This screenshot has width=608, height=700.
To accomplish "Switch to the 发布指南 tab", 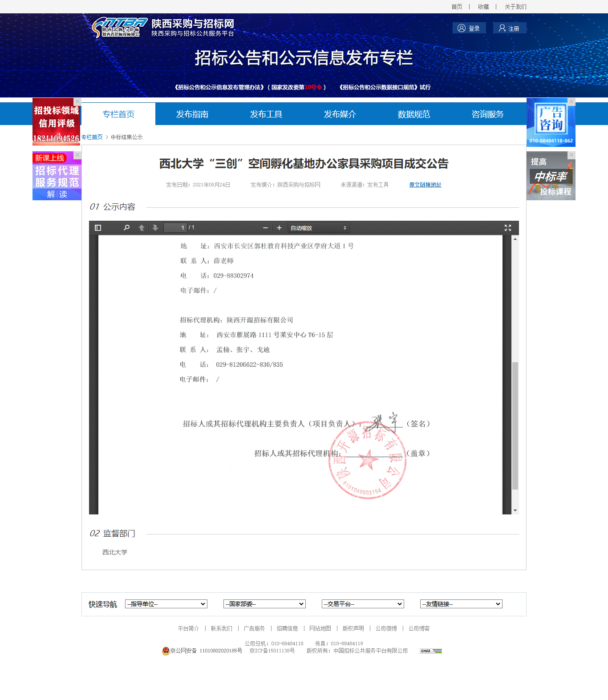I will click(x=192, y=114).
